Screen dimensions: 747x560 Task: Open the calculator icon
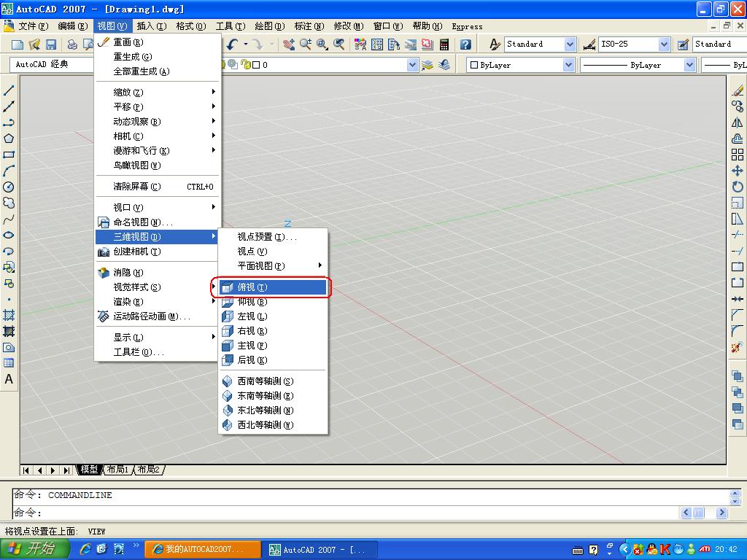point(444,44)
